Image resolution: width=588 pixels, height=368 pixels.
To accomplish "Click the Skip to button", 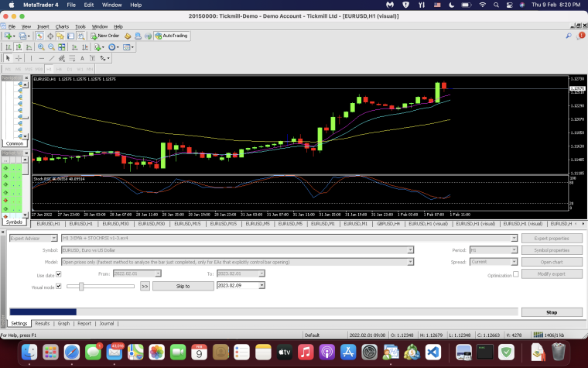I will pyautogui.click(x=183, y=286).
